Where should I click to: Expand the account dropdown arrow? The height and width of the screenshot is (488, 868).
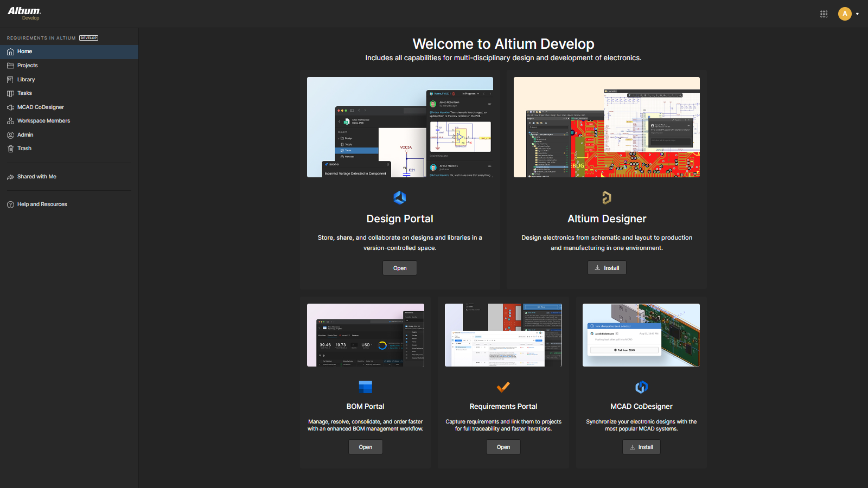pos(857,14)
